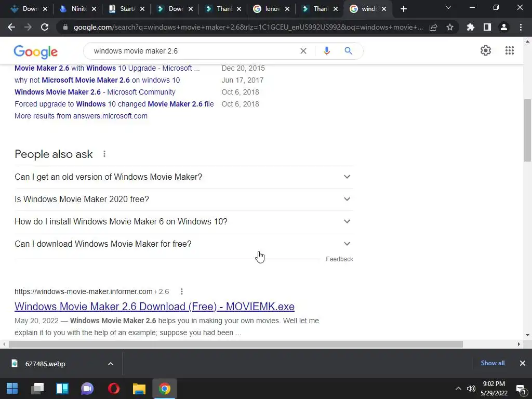
Task: Open a new browser tab
Action: (x=403, y=9)
